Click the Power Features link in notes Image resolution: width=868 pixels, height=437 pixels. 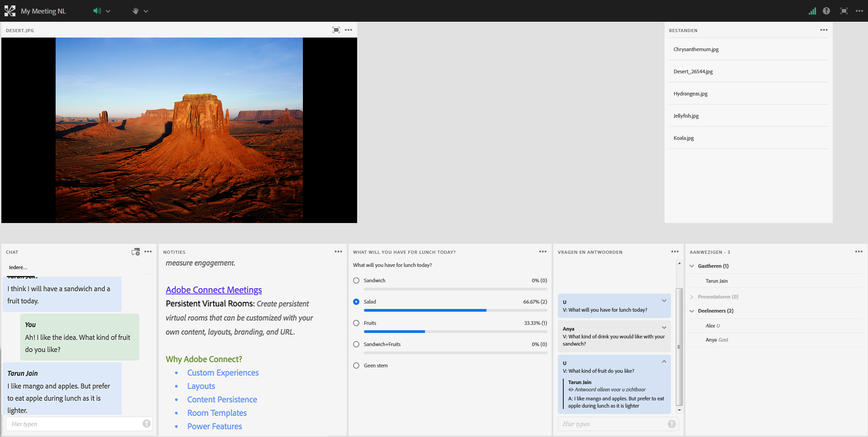click(215, 427)
